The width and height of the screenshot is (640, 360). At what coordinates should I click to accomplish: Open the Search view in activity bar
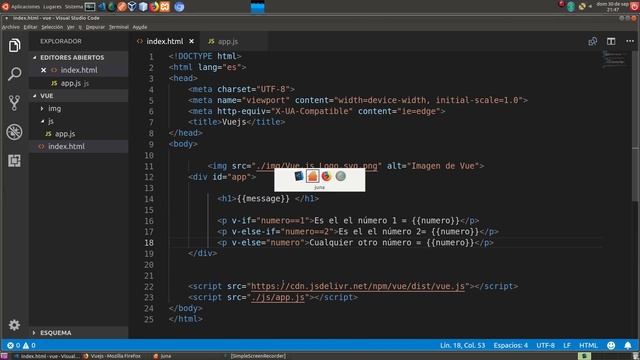point(14,74)
